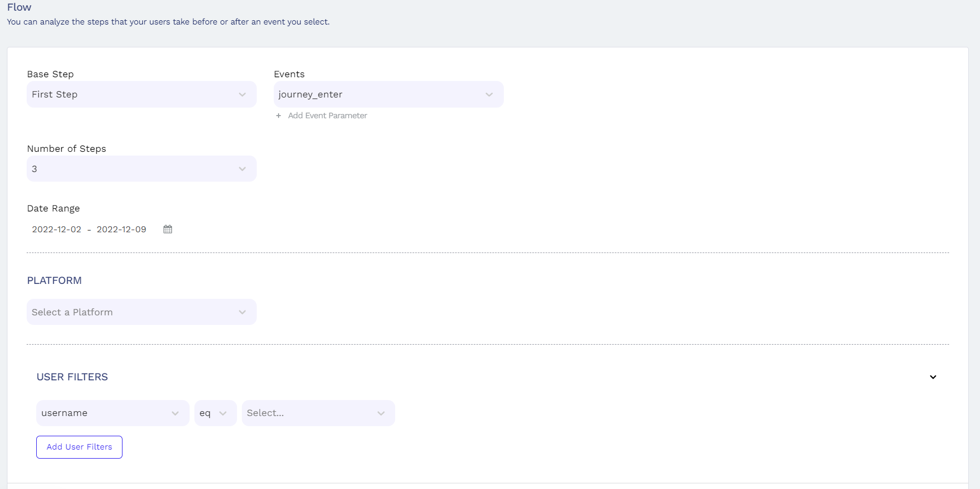Click the Base Step label
Image resolution: width=980 pixels, height=489 pixels.
(x=51, y=74)
